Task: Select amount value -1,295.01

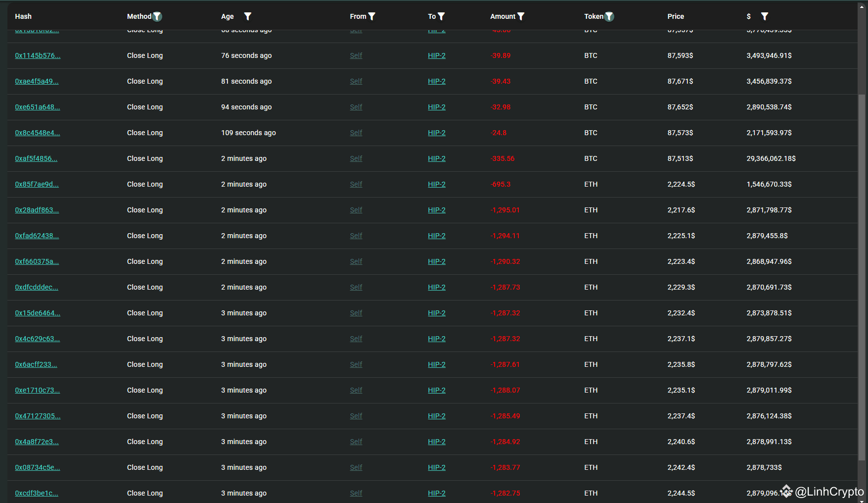Action: pos(505,210)
